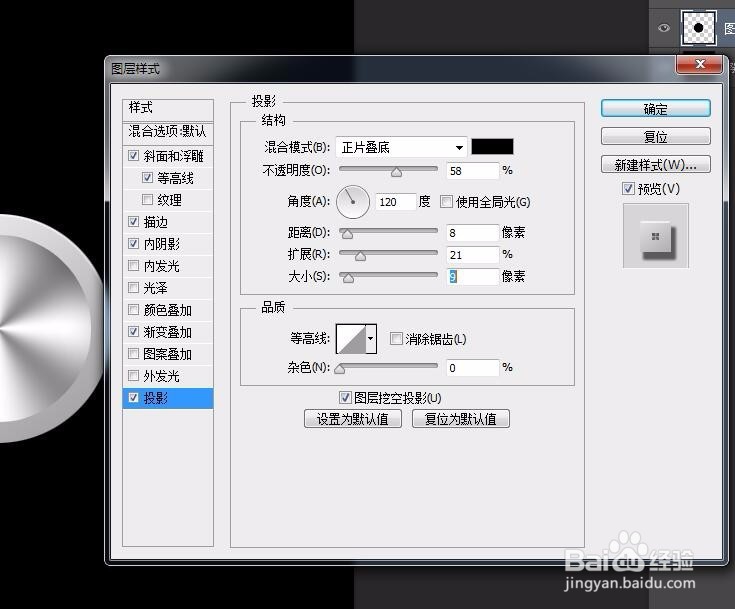The image size is (735, 609).
Task: Enable the 图案叠加 checkbox
Action: point(134,353)
